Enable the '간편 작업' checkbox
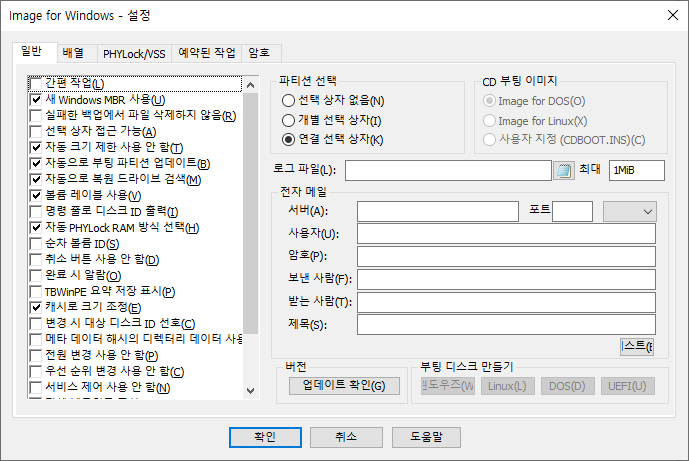 [37, 84]
